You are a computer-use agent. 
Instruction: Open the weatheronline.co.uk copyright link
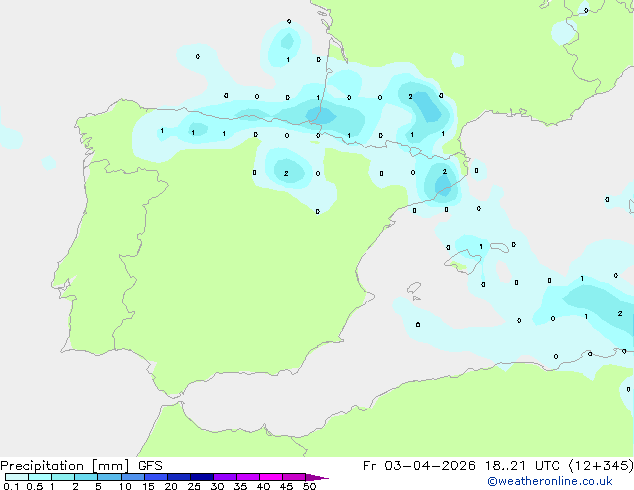(550, 481)
